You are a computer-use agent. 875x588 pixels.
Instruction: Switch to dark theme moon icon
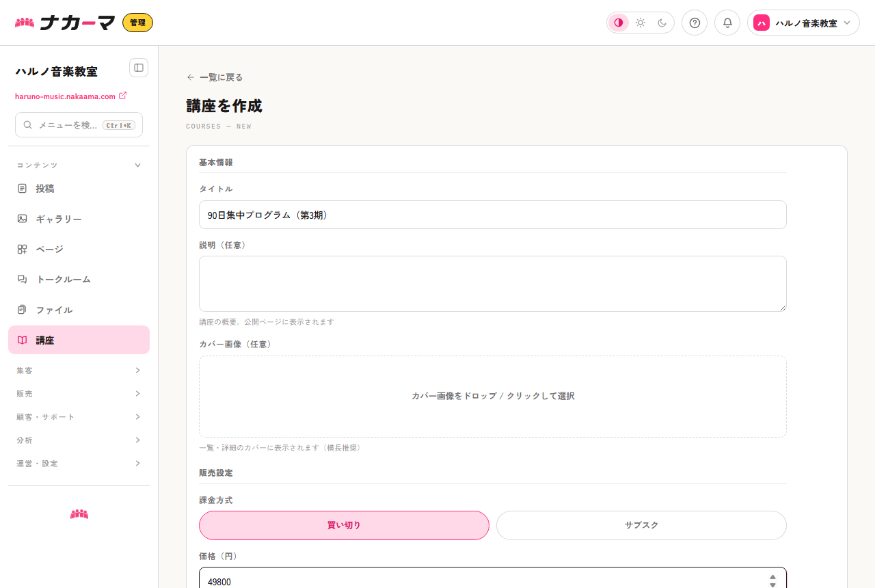pos(662,23)
